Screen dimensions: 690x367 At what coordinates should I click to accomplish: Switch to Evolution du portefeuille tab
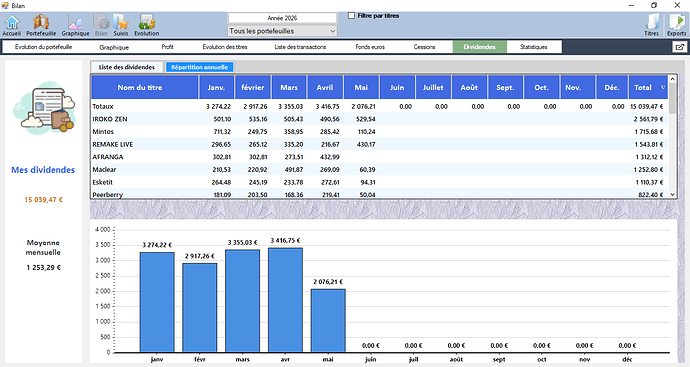tap(43, 47)
